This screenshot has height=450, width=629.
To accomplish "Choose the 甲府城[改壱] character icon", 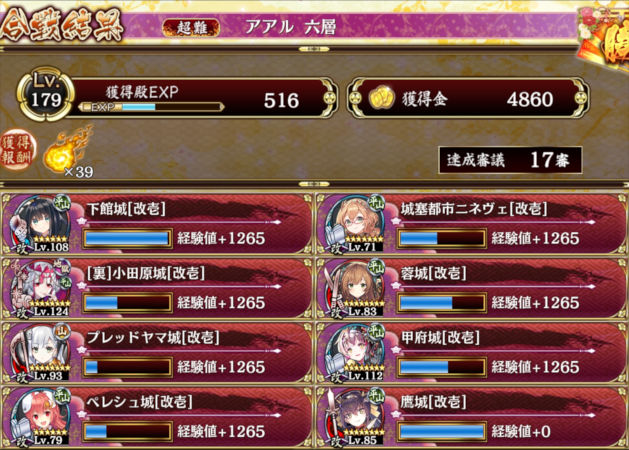I will [x=355, y=353].
